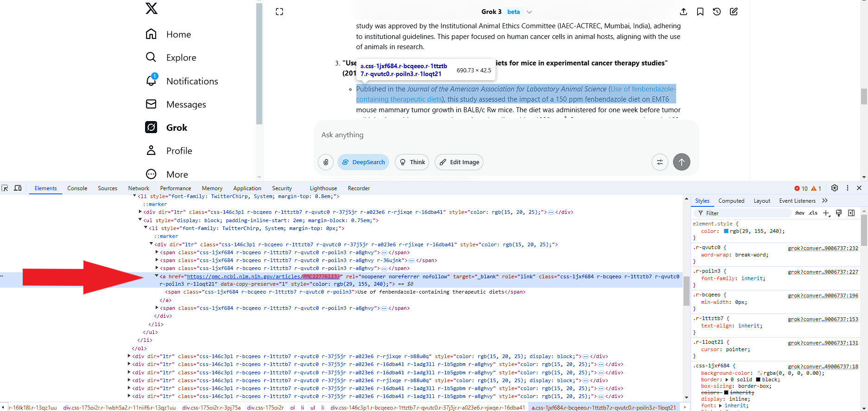Open DevTools three-dot customize menu
The width and height of the screenshot is (868, 411).
[x=848, y=188]
